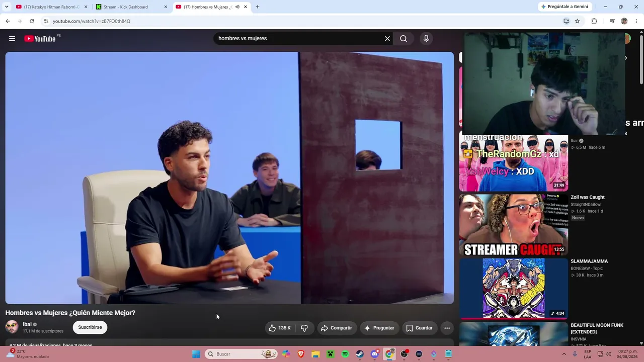Image resolution: width=644 pixels, height=362 pixels.
Task: Like the video with 135 K likes
Action: coord(280,328)
